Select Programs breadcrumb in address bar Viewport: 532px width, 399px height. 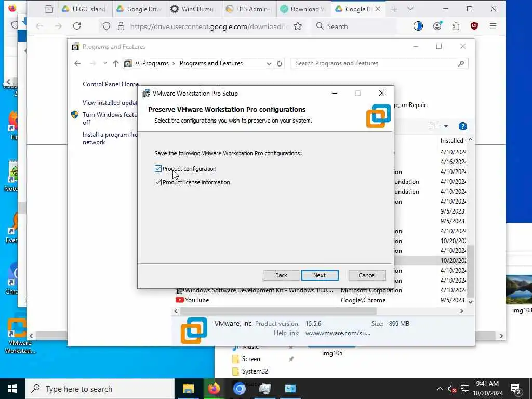pos(155,63)
